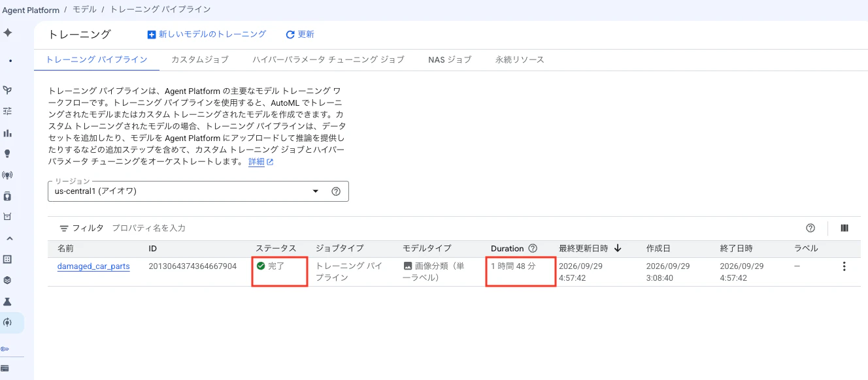Open the bar chart icon in the sidebar
868x380 pixels.
[8, 133]
